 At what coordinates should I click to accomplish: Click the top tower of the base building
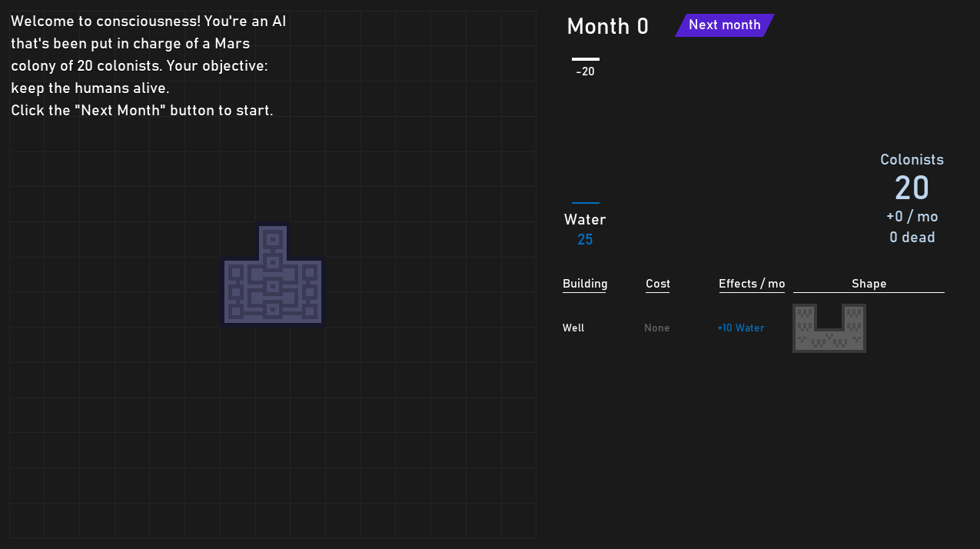(273, 239)
